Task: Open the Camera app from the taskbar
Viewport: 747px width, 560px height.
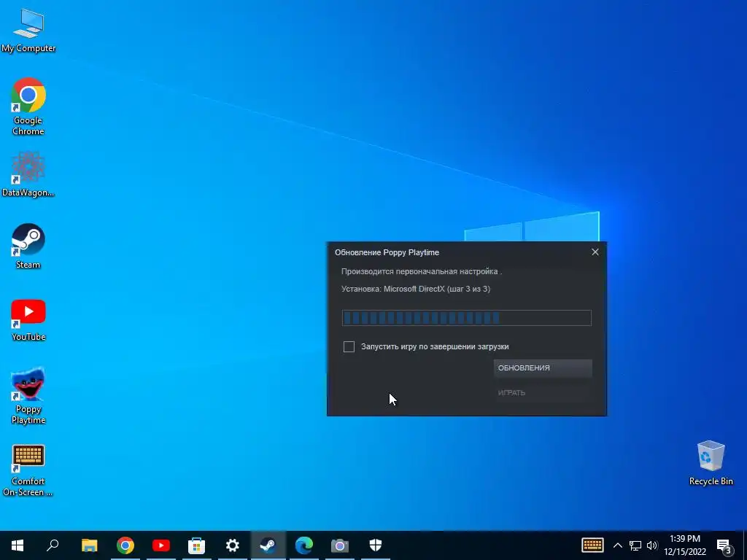Action: (x=340, y=545)
